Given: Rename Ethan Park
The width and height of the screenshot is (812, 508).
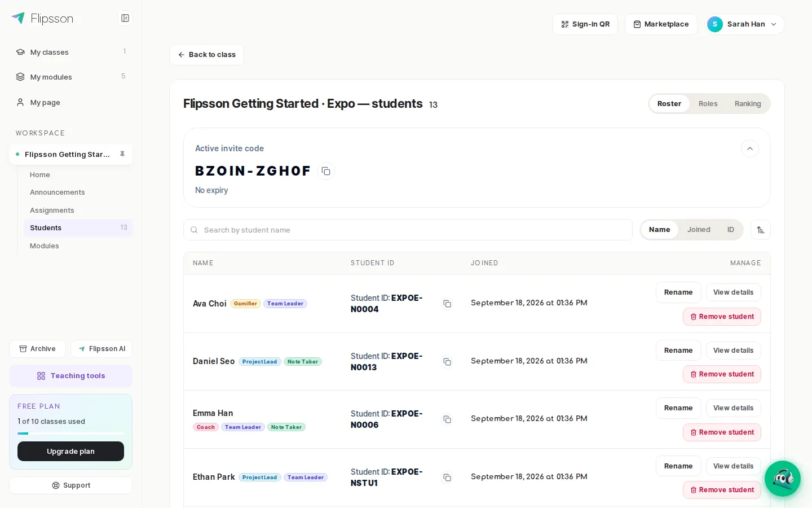Looking at the screenshot, I should (678, 466).
